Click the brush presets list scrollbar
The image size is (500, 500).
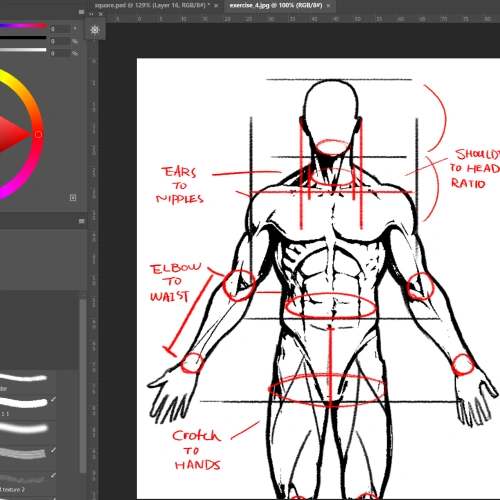tap(82, 386)
